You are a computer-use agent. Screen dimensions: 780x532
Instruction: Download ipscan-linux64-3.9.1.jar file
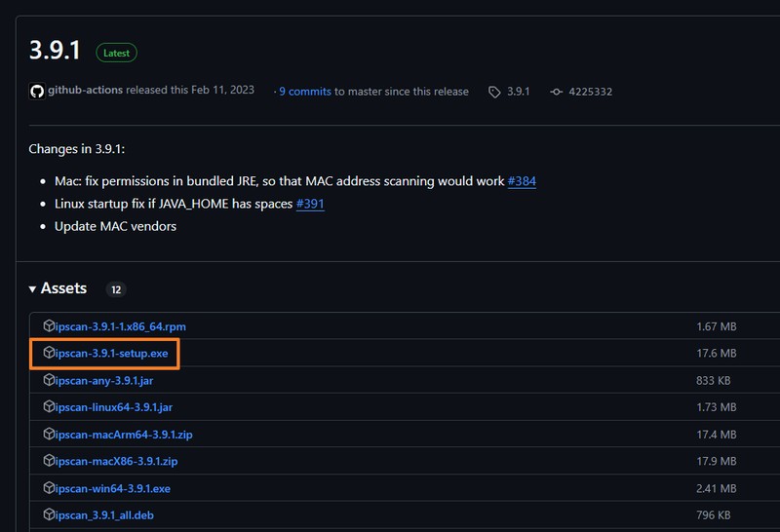(114, 407)
